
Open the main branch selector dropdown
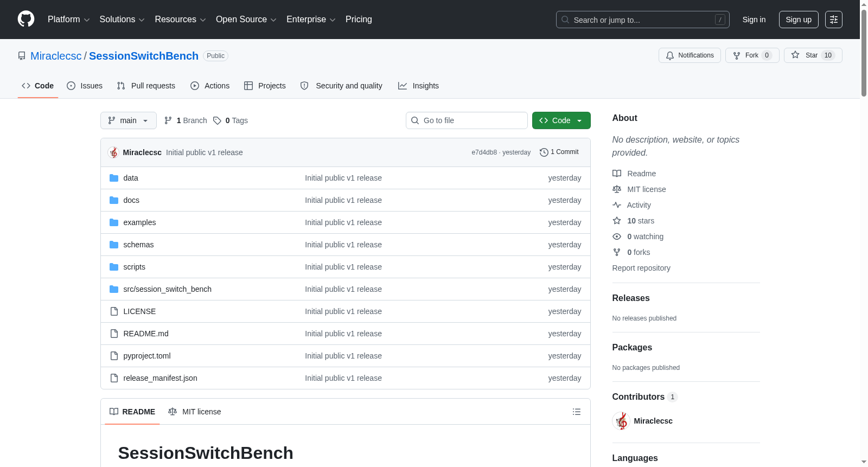[x=129, y=120]
